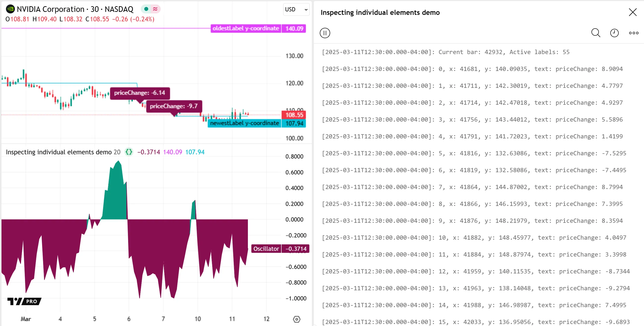This screenshot has width=644, height=326.
Task: Open the curly-braces Pine source icon
Action: click(129, 152)
